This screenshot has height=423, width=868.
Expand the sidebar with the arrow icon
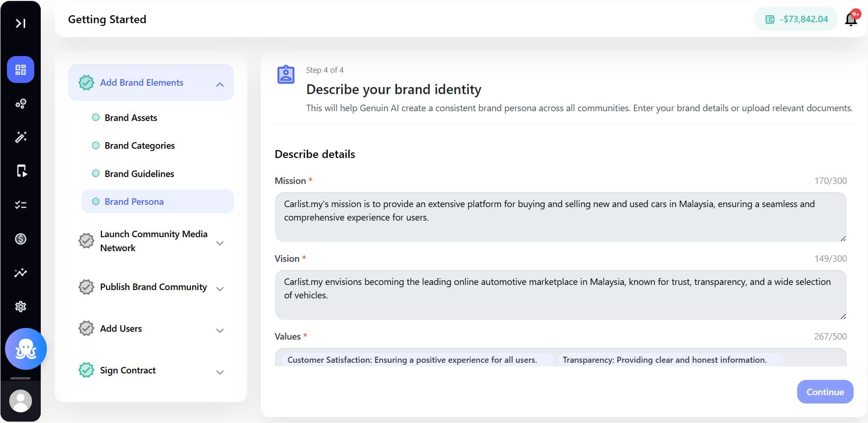pyautogui.click(x=20, y=23)
